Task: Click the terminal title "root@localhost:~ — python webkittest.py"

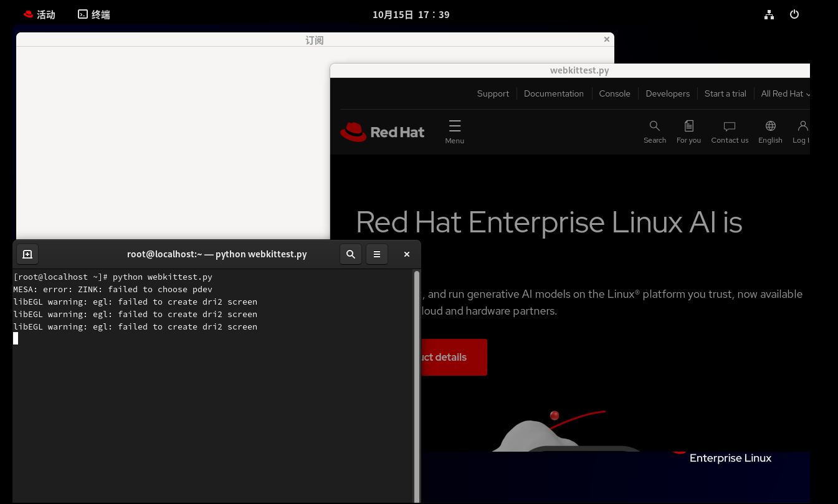Action: point(217,254)
